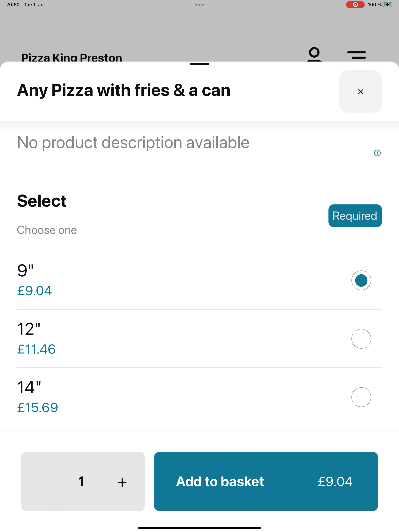Tap the sheet drag handle
Viewport: 399px width, 532px height.
tap(199, 64)
